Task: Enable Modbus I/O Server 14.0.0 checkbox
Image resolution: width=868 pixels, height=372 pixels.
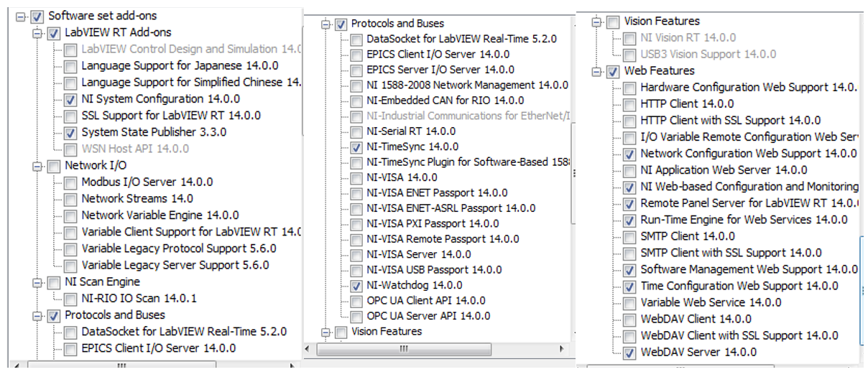Action: [70, 182]
